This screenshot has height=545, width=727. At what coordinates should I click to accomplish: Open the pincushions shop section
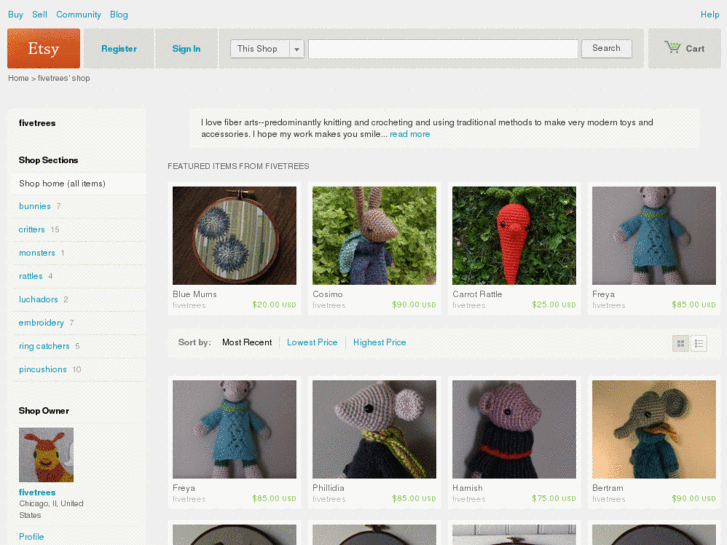click(x=43, y=369)
